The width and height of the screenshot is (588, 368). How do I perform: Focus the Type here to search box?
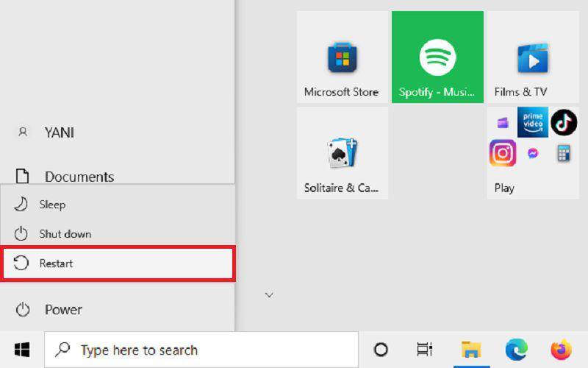[x=201, y=350]
